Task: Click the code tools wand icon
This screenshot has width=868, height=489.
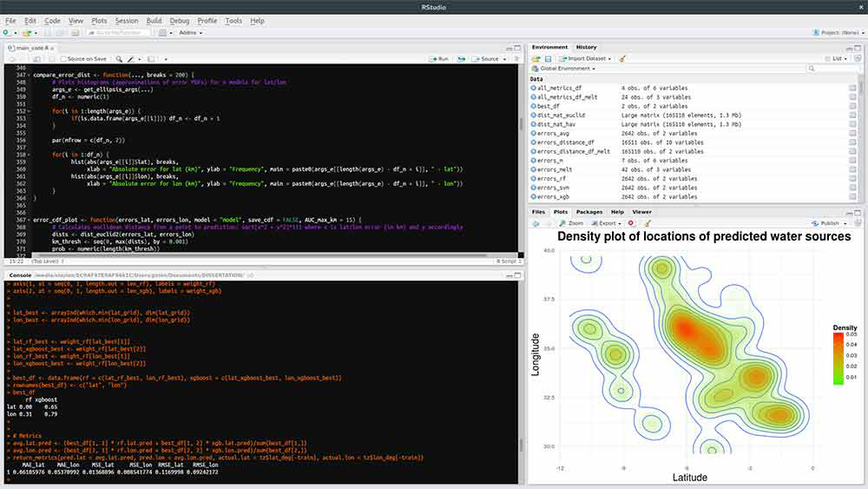Action: (131, 59)
